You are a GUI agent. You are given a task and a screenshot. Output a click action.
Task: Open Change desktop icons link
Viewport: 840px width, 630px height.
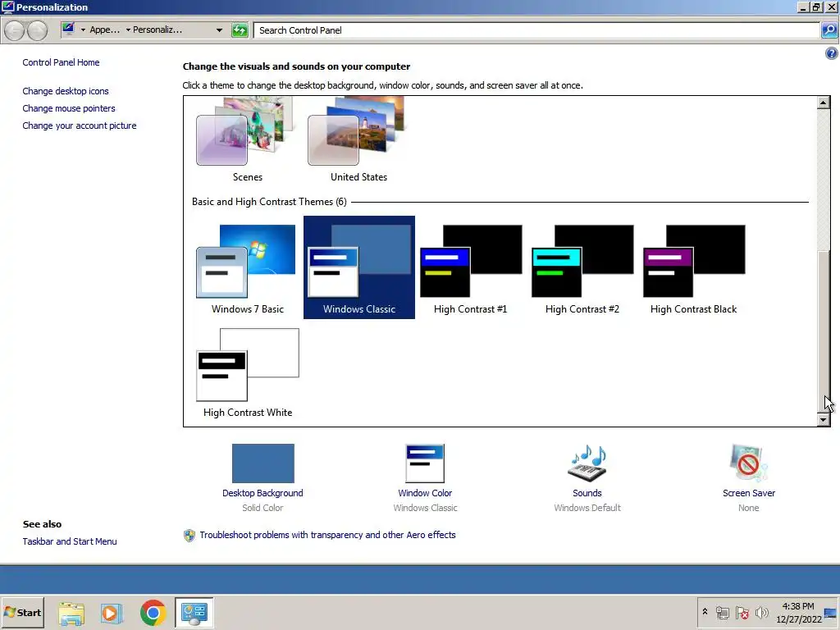pos(66,91)
